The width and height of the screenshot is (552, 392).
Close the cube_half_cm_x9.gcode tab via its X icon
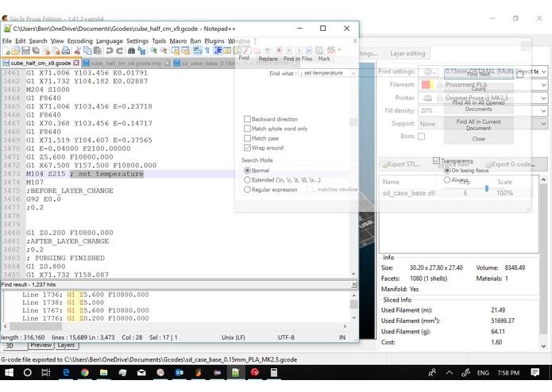click(76, 63)
